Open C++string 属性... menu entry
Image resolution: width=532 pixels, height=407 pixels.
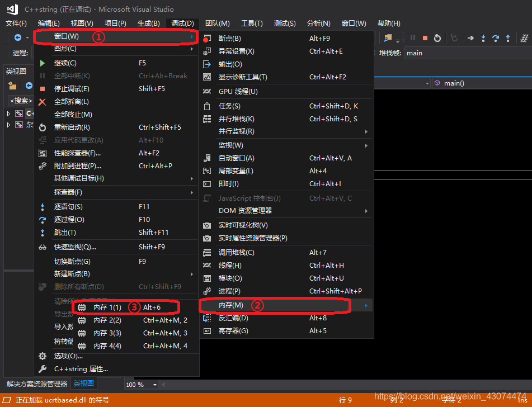[x=117, y=369]
